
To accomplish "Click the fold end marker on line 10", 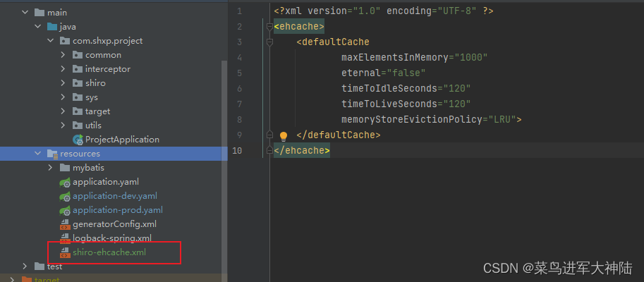I will point(270,150).
